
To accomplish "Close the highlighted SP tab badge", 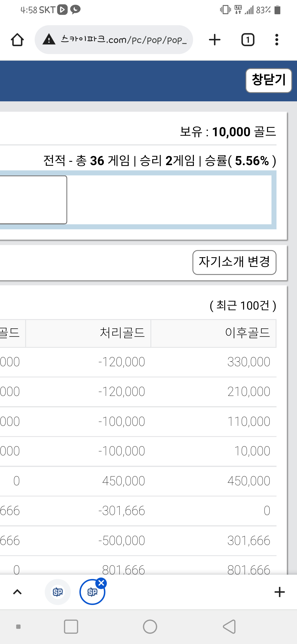I will point(101,583).
